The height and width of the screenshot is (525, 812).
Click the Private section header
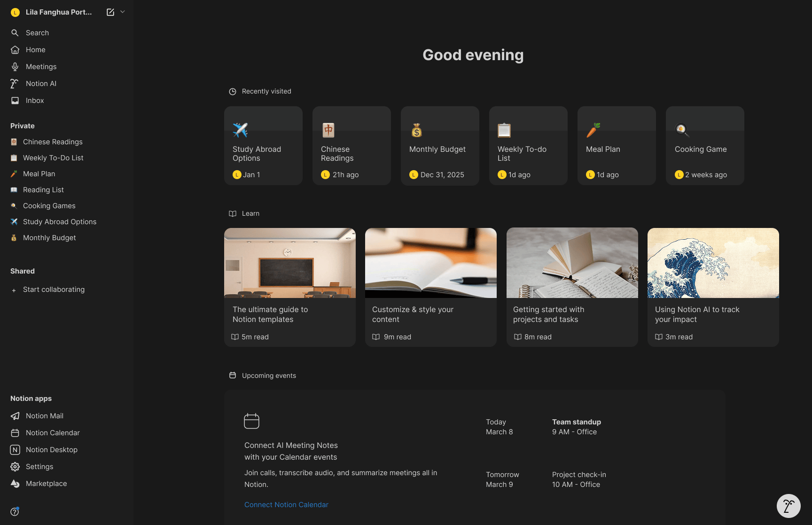[x=23, y=126]
